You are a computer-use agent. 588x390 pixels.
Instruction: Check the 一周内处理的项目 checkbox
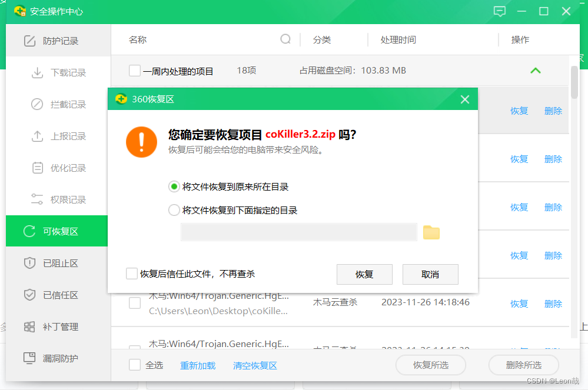pyautogui.click(x=135, y=71)
